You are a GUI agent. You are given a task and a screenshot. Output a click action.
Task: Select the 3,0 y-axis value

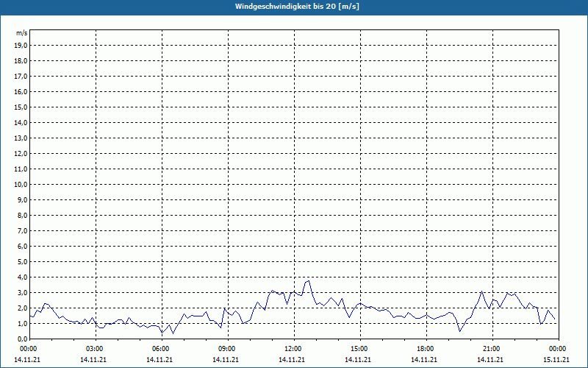coord(23,292)
